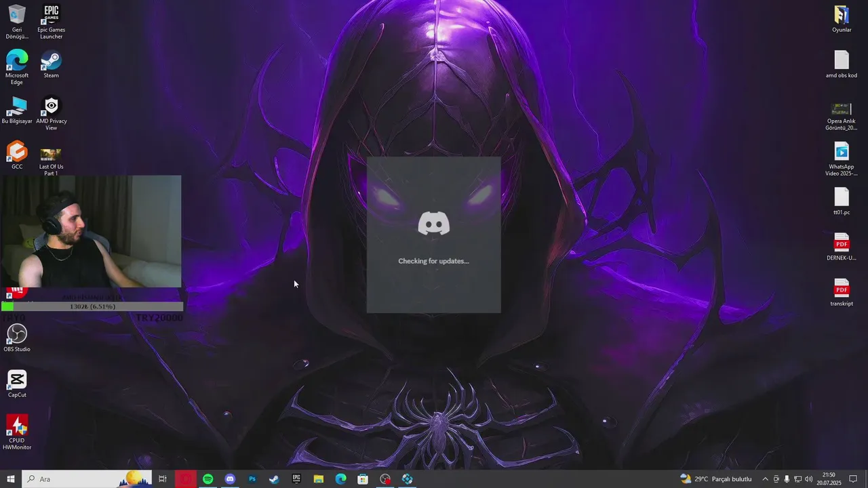The width and height of the screenshot is (868, 488).
Task: Select the Bu Bilgisayar desktop icon
Action: [17, 110]
